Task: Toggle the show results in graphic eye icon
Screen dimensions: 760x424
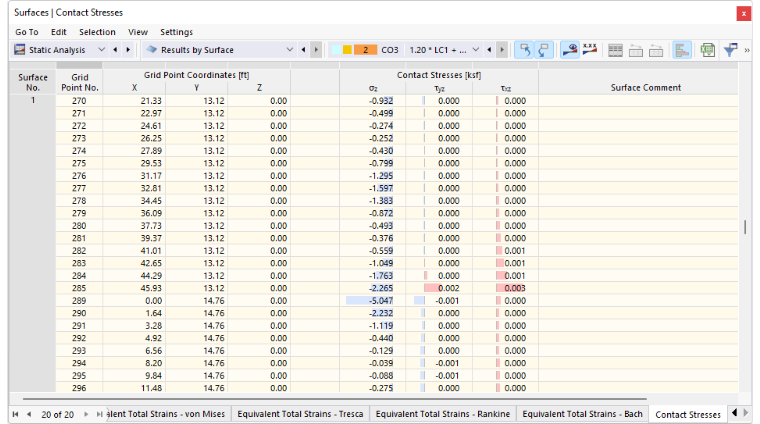Action: click(x=570, y=50)
